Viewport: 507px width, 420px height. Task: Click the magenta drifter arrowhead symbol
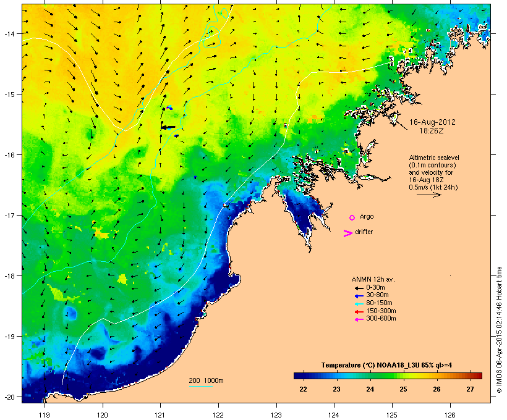(x=348, y=233)
